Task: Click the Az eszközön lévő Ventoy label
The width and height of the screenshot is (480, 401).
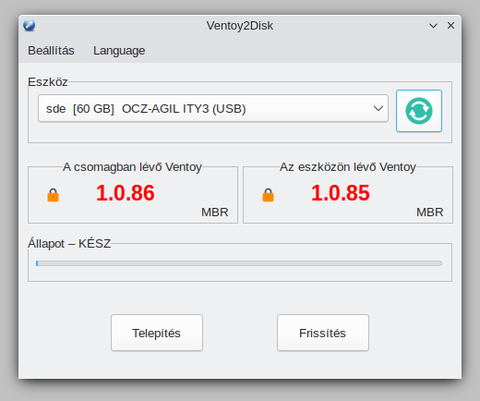Action: point(348,167)
